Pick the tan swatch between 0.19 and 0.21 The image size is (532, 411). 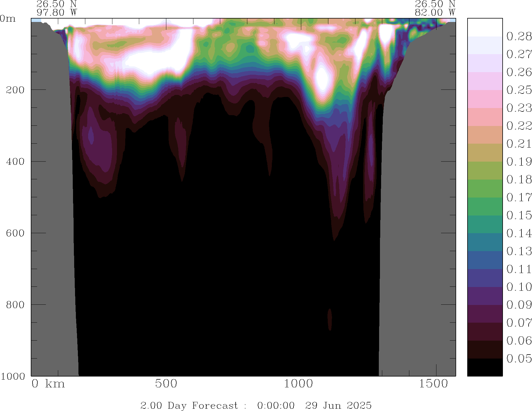tap(485, 152)
